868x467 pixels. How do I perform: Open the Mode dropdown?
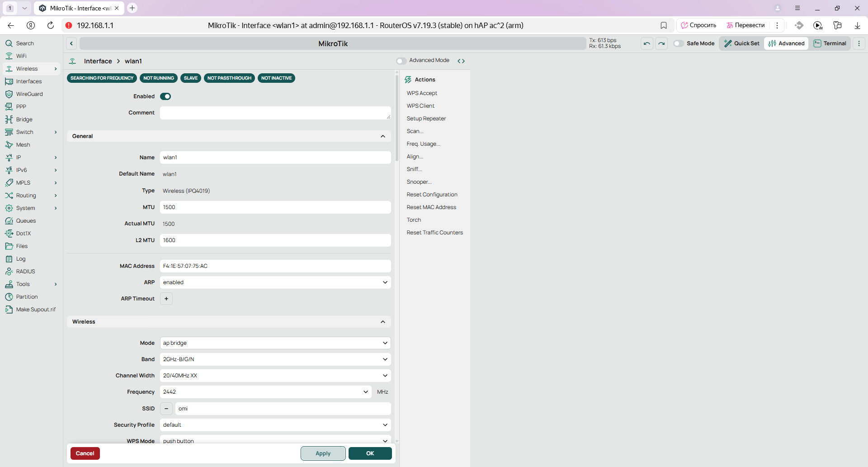click(275, 343)
